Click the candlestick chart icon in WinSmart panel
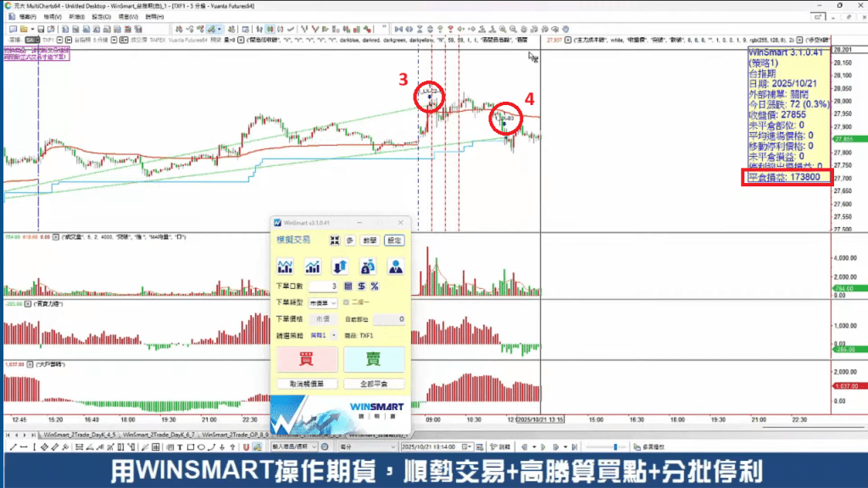Screen dimensions: 868x488 point(285,267)
